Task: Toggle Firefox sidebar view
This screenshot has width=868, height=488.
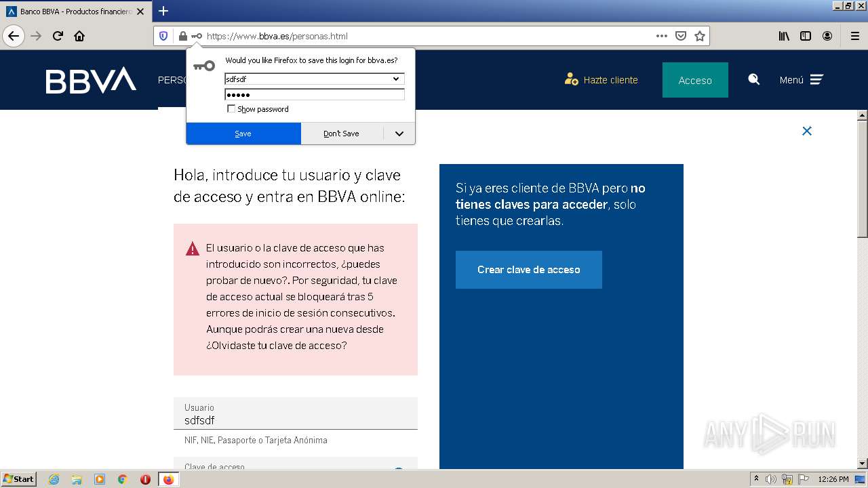Action: point(806,36)
